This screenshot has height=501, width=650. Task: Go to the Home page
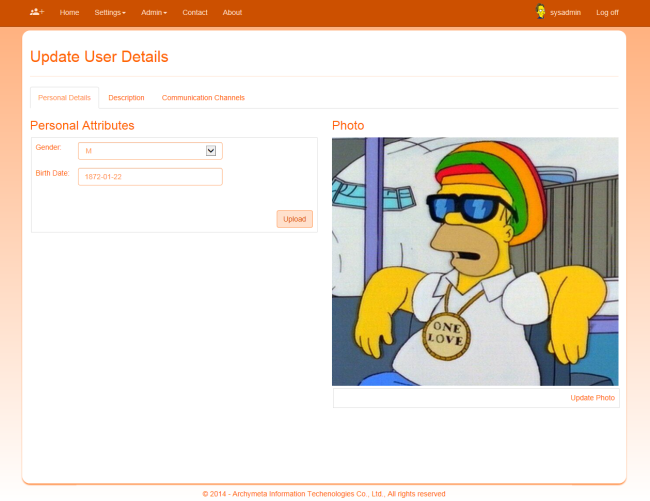(69, 12)
